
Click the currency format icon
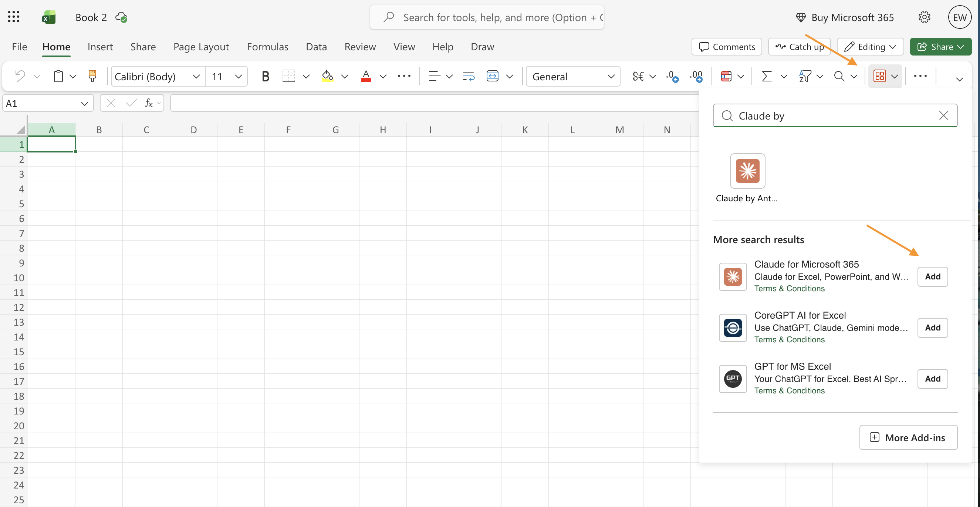(x=638, y=76)
